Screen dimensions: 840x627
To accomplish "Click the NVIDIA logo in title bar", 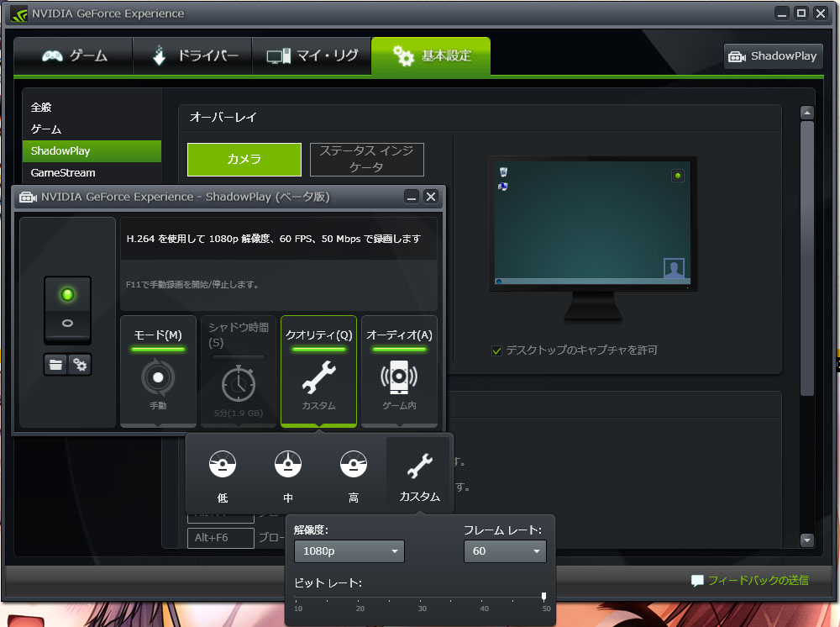I will 18,14.
